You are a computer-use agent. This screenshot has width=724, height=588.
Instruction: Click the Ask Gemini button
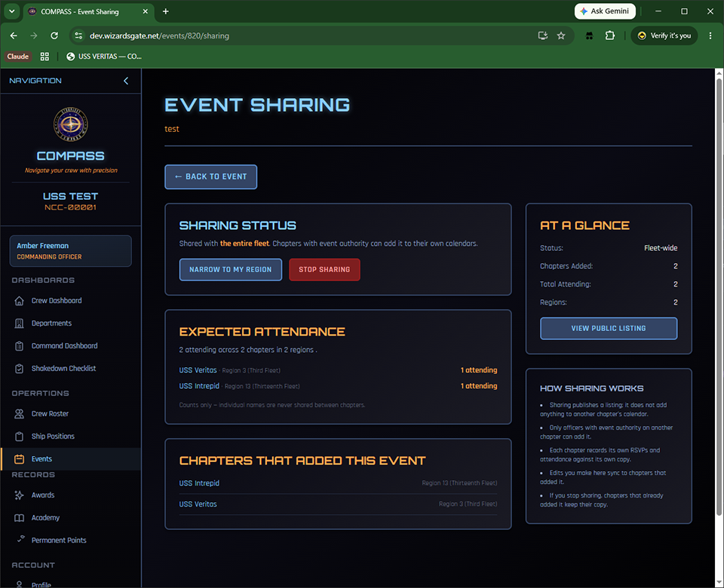tap(605, 11)
